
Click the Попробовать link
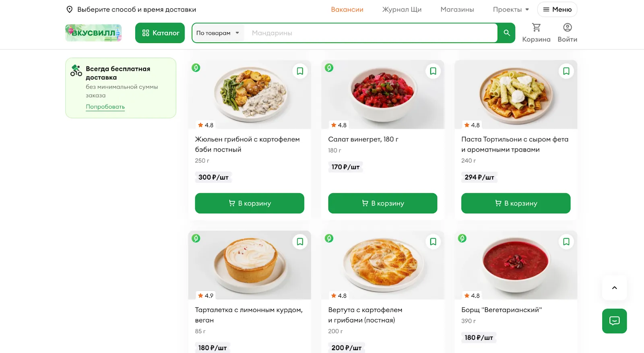tap(105, 107)
